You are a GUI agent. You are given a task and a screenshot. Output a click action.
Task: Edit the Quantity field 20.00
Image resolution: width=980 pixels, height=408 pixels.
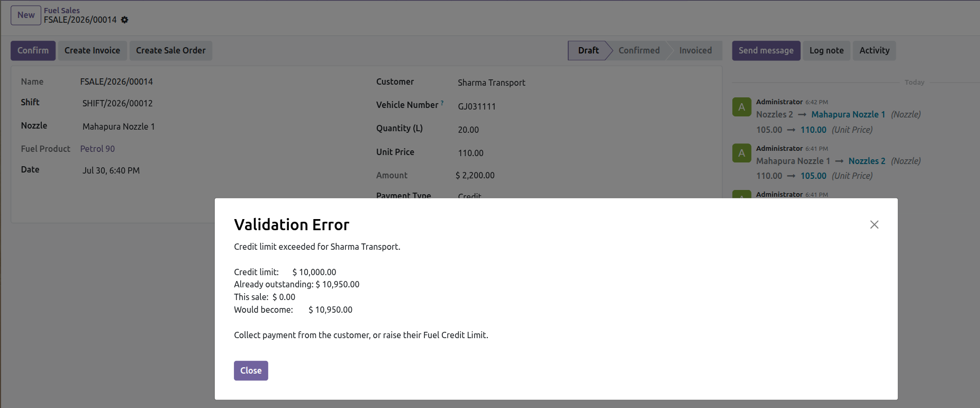(468, 130)
